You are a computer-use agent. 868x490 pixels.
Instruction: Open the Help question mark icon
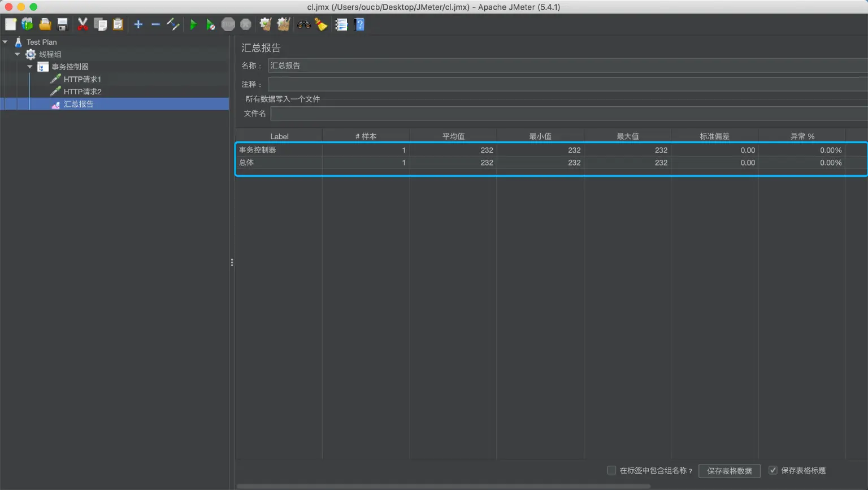[359, 24]
